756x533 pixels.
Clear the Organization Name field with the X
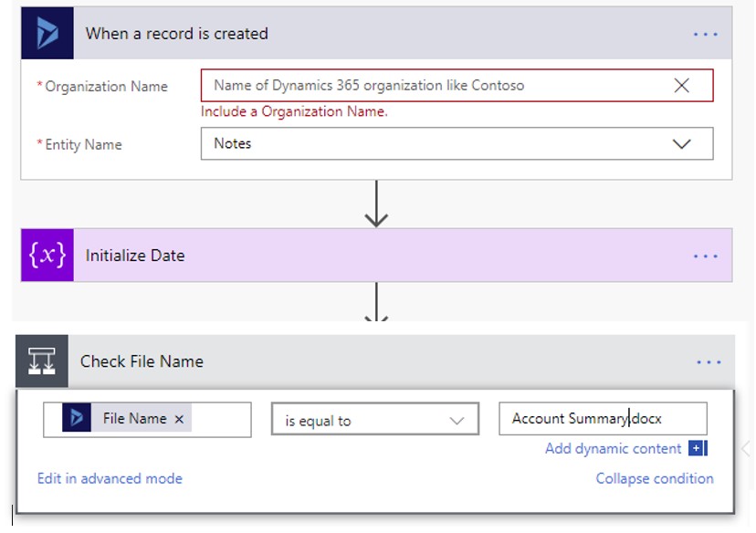(681, 85)
